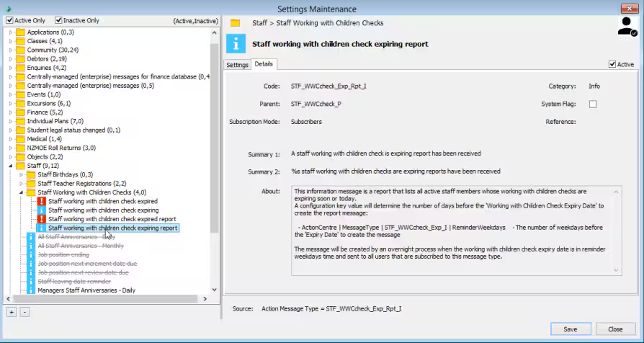Click the tree's horizontal scrollbar right arrow
The width and height of the screenshot is (644, 343).
click(x=205, y=299)
